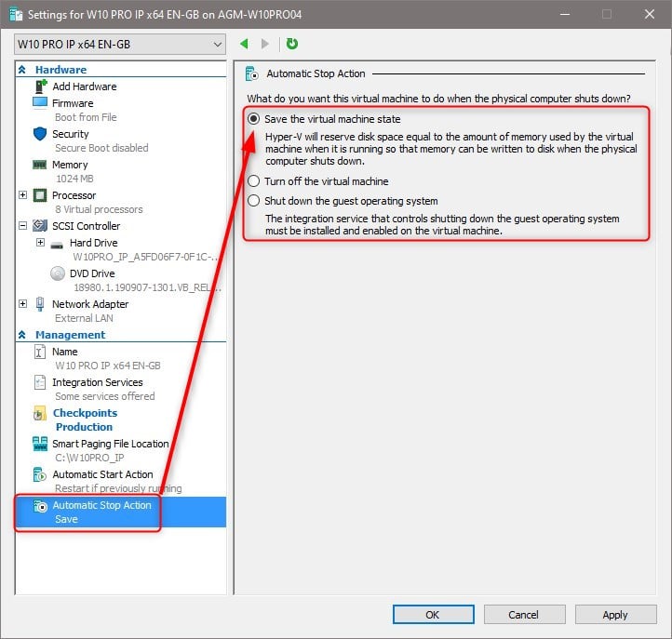Click the green back navigation arrow

[244, 44]
